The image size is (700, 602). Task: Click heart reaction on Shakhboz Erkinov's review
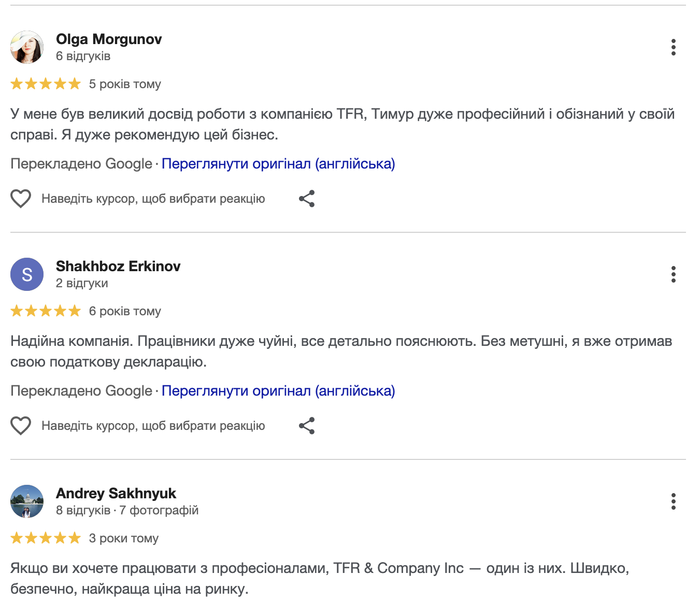21,426
